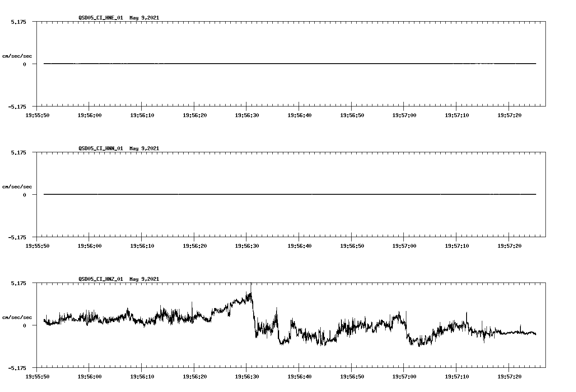The height and width of the screenshot is (392, 576).
Task: Click the May 9,2021 date on bottom trace
Action: [x=145, y=279]
